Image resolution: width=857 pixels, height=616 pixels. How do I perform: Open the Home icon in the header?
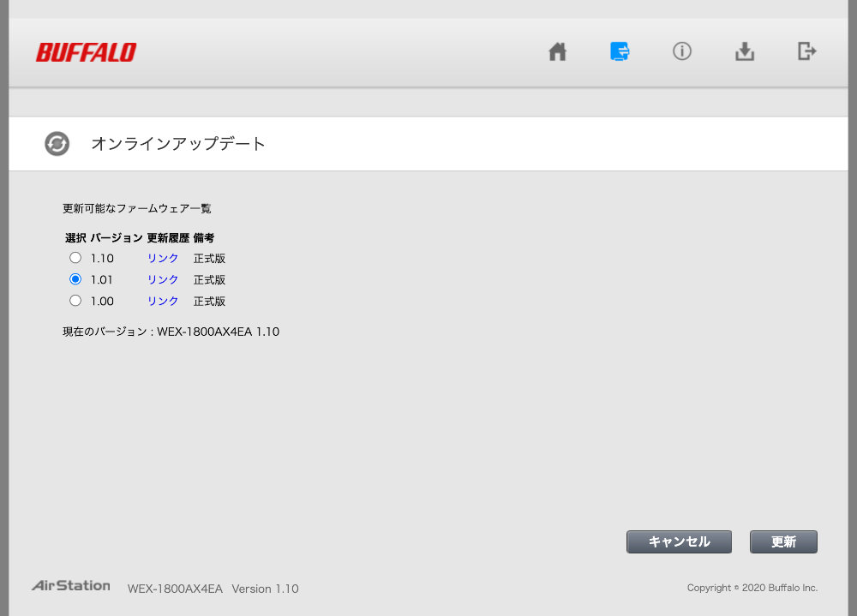(558, 52)
